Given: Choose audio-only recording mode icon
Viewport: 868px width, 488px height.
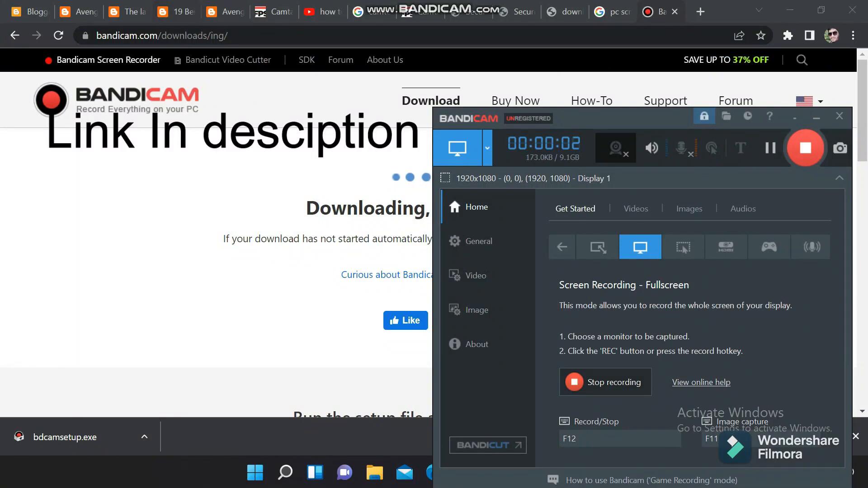Looking at the screenshot, I should 812,247.
